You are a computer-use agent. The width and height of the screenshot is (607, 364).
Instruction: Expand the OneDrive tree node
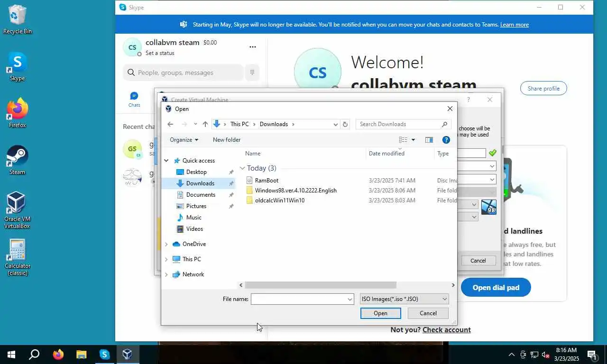tap(166, 244)
